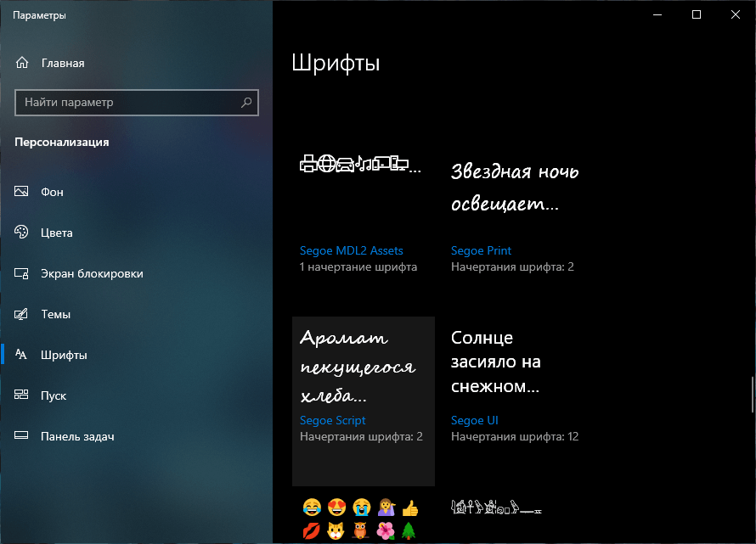Focus the Найти параметр search field
Screen dimensions: 756x544
pyautogui.click(x=127, y=103)
